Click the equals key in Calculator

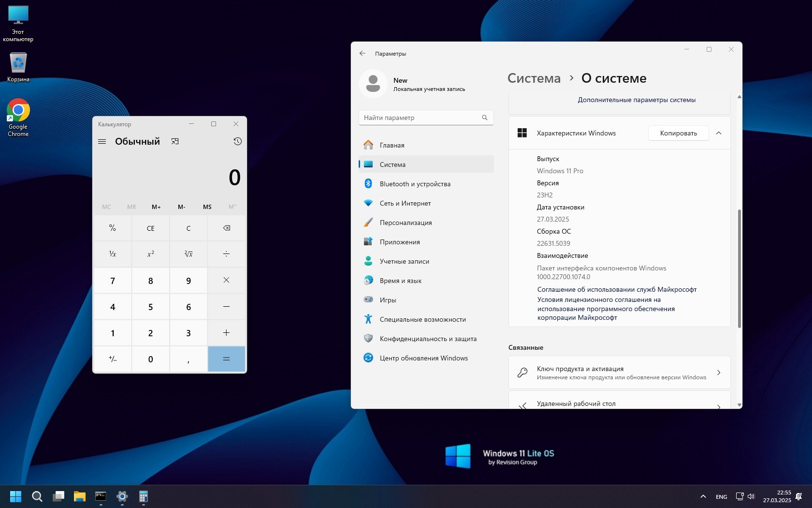pyautogui.click(x=226, y=359)
